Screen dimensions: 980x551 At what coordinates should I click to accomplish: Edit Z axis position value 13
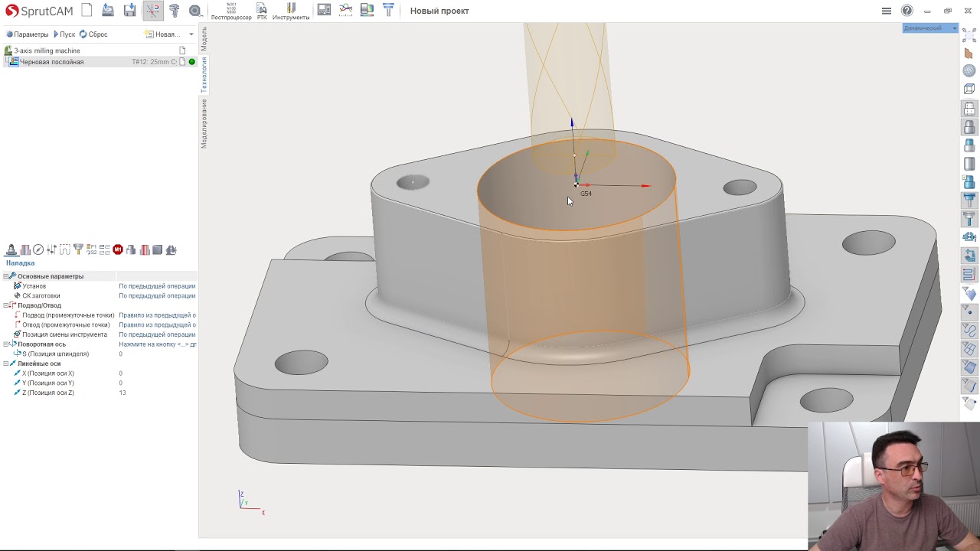157,393
